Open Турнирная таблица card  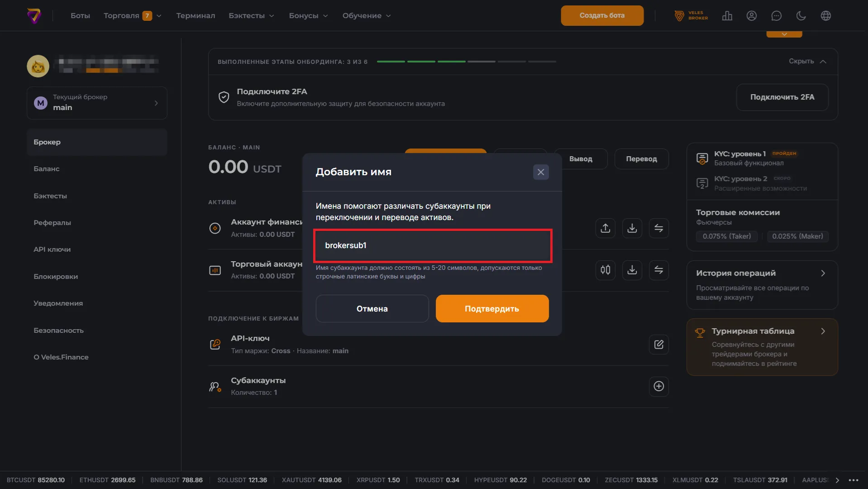(762, 347)
